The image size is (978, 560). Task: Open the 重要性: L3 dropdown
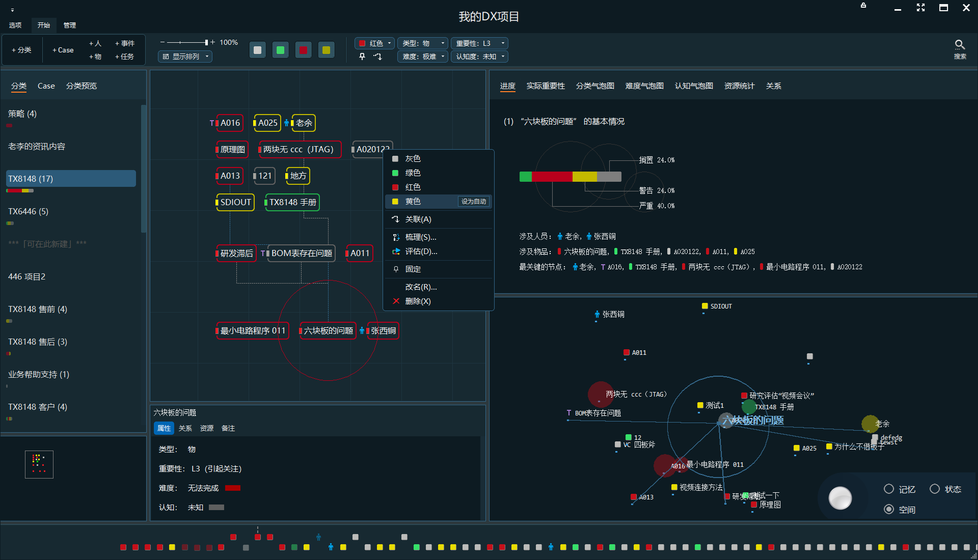(x=479, y=43)
